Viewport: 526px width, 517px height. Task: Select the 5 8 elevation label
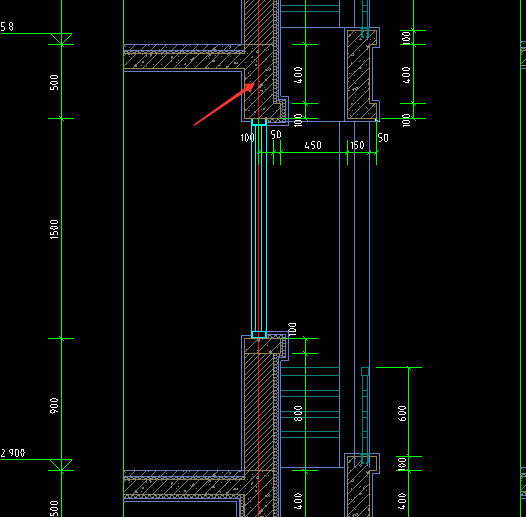[x=7, y=27]
